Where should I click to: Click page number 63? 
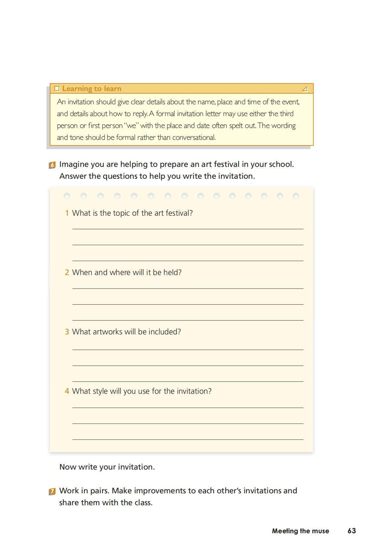point(351,531)
